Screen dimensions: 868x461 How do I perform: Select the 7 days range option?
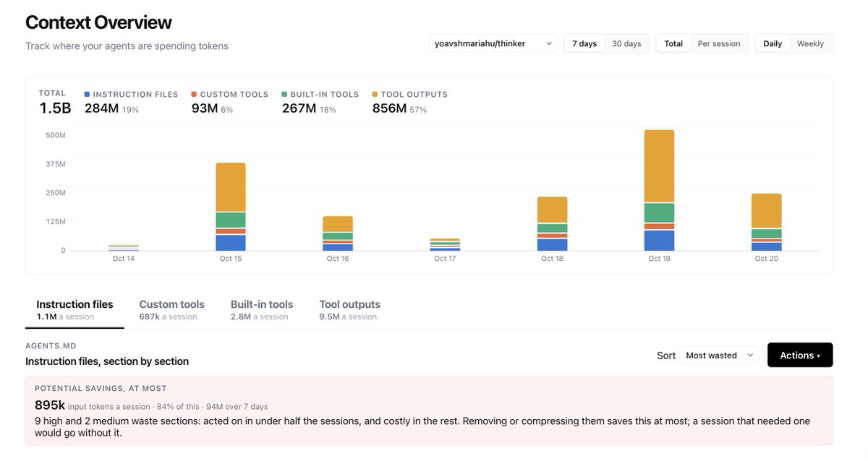click(584, 43)
